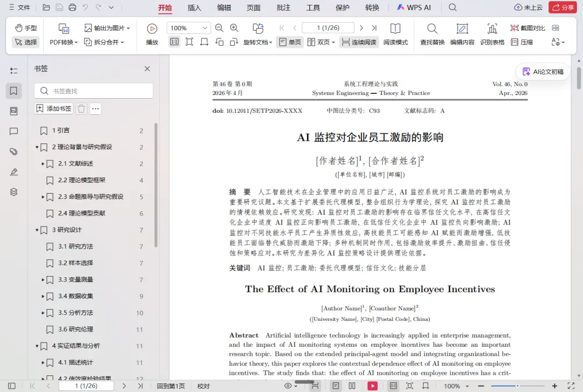Select the Select tool (选择)
This screenshot has width=583, height=392.
[26, 42]
